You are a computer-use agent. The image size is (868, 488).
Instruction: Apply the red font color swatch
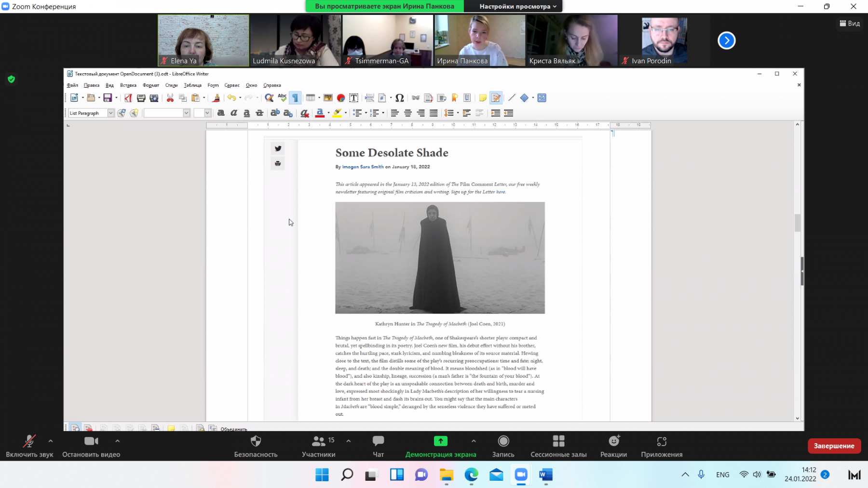tap(320, 113)
